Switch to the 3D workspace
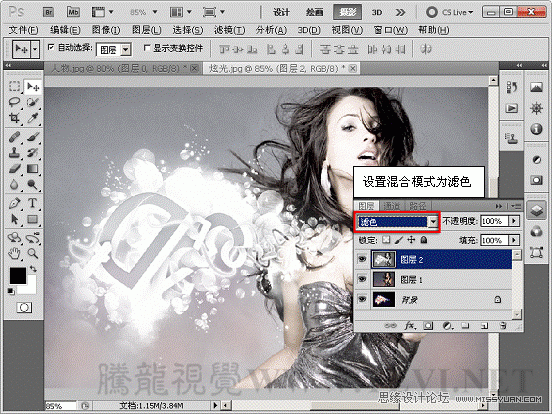Image resolution: width=552 pixels, height=414 pixels. pos(377,12)
